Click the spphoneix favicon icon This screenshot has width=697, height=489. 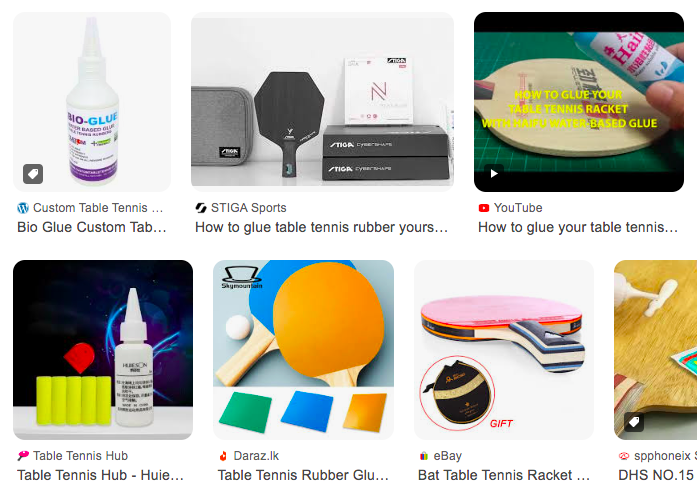(624, 456)
